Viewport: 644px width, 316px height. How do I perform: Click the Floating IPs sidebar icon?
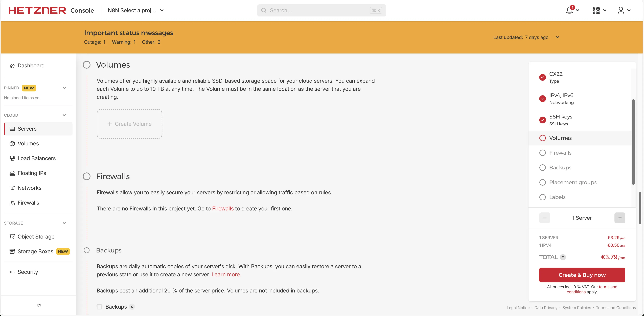[x=12, y=173]
